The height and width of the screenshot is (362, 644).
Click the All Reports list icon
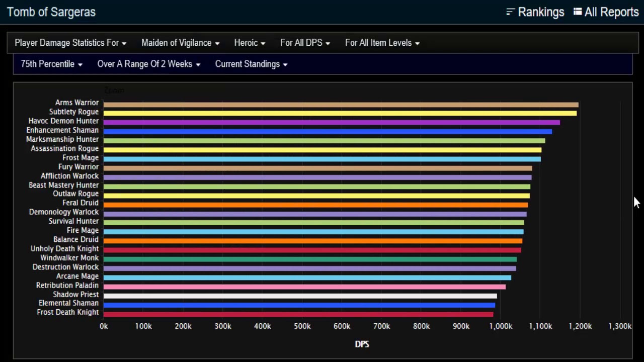pos(578,12)
